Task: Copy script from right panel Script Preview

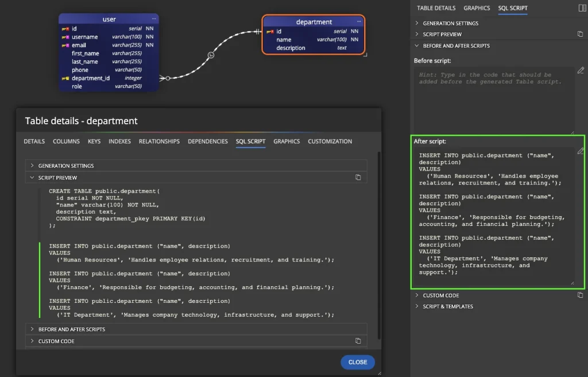Action: pos(580,34)
